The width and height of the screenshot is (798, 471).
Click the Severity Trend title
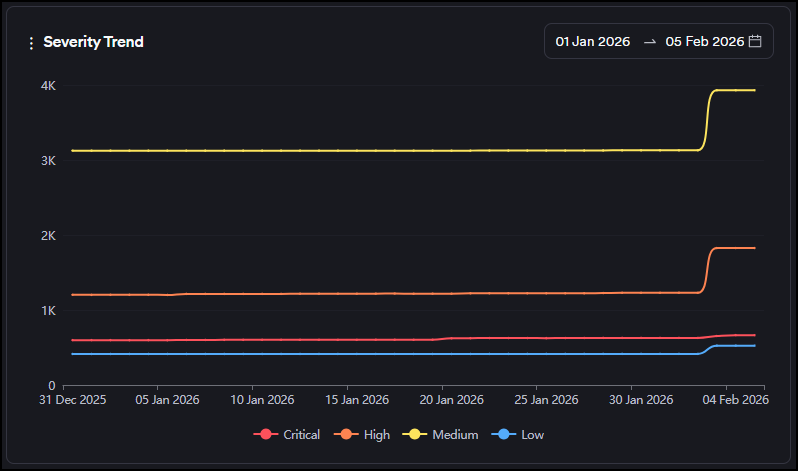tap(93, 42)
